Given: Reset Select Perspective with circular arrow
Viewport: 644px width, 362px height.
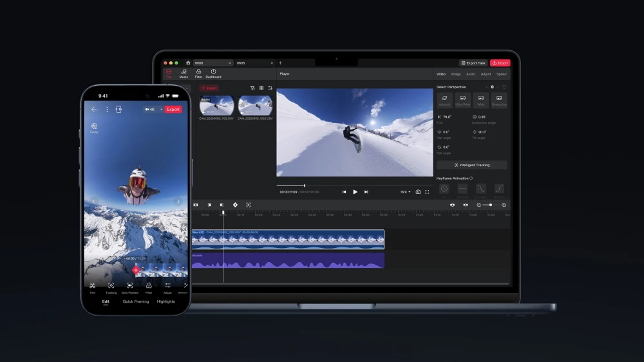Looking at the screenshot, I should [x=504, y=87].
